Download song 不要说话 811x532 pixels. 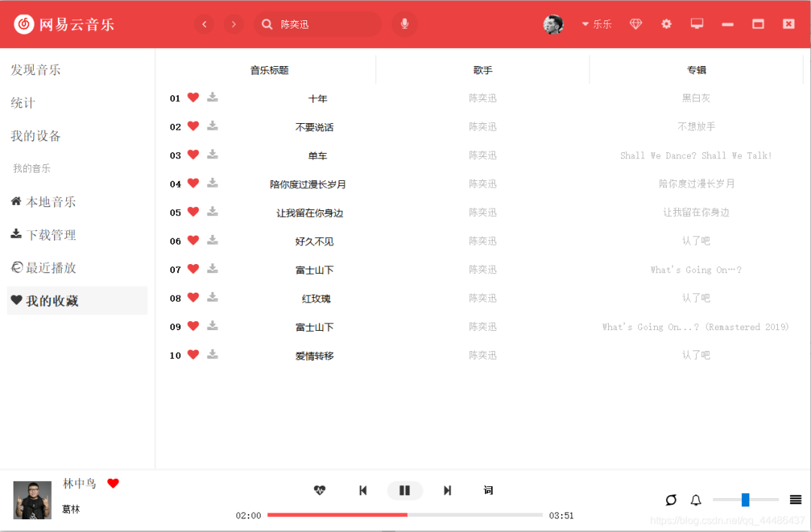coord(213,125)
